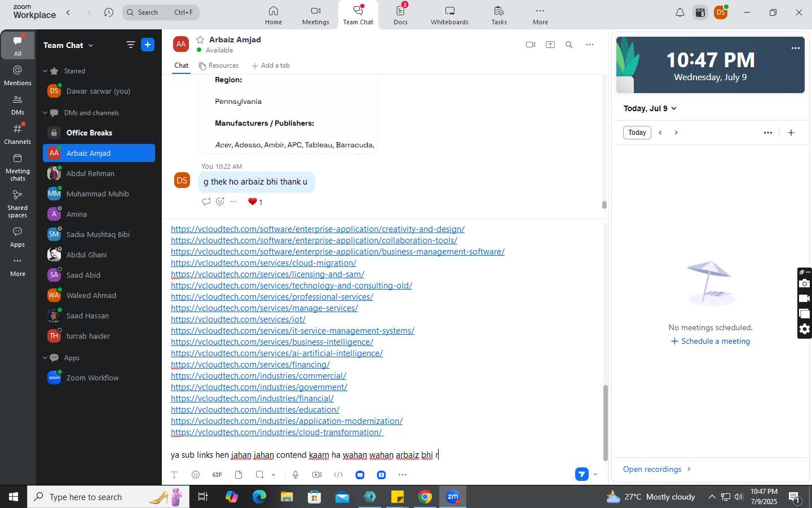Reply to the 'g thek ho' message
Image resolution: width=812 pixels, height=508 pixels.
[x=206, y=202]
